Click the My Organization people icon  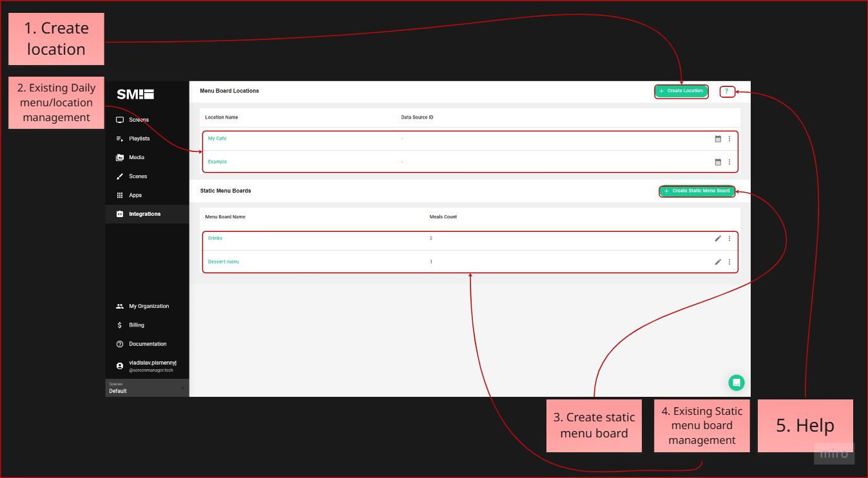tap(119, 306)
